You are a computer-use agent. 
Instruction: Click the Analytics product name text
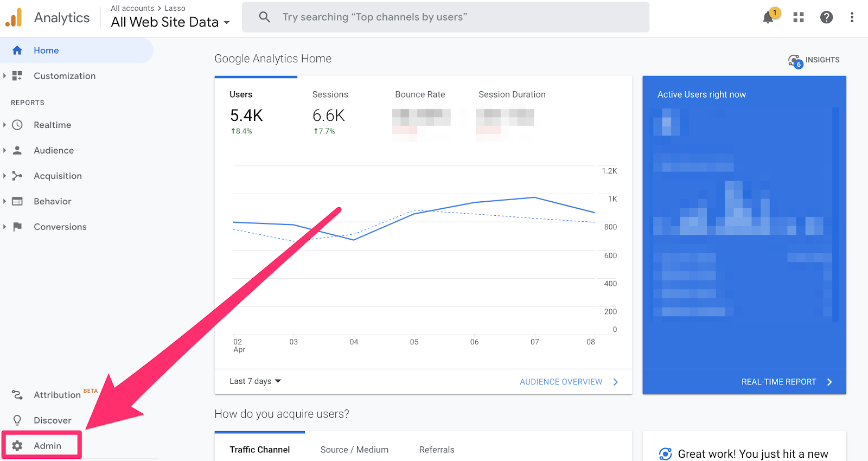click(x=62, y=17)
